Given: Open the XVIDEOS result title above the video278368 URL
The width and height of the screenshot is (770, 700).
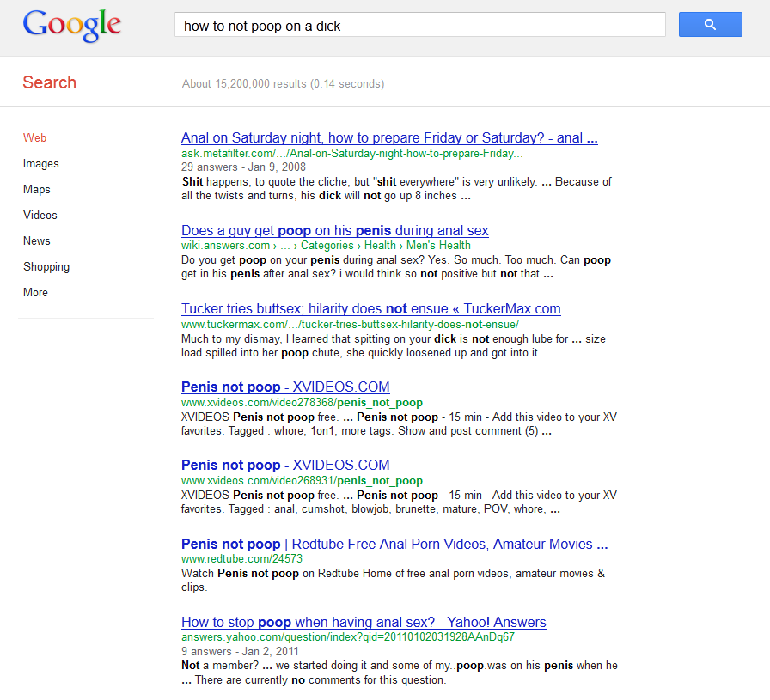Looking at the screenshot, I should point(285,387).
